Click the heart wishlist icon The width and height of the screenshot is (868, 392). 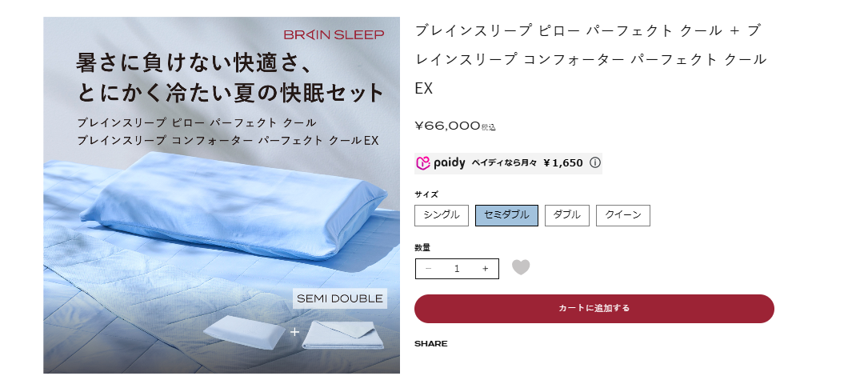click(x=520, y=267)
